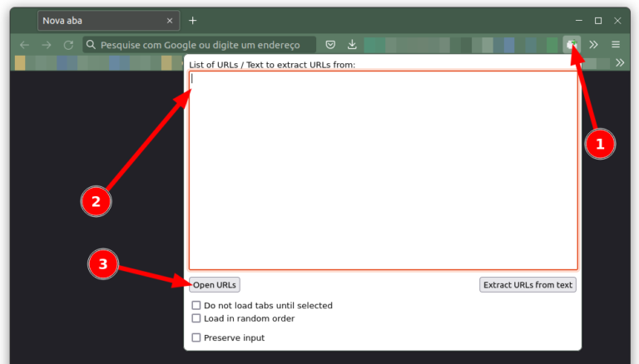639x364 pixels.
Task: Check the Load in random order box
Action: [x=196, y=318]
